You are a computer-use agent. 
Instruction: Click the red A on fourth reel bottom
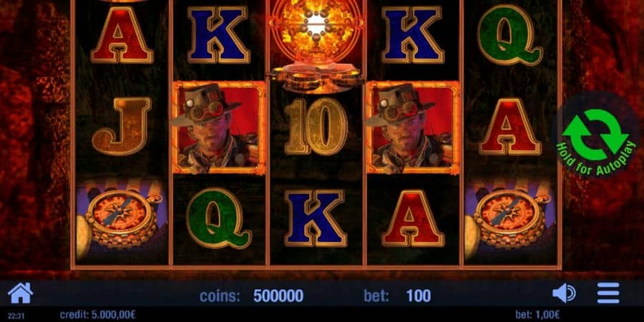[x=413, y=218]
